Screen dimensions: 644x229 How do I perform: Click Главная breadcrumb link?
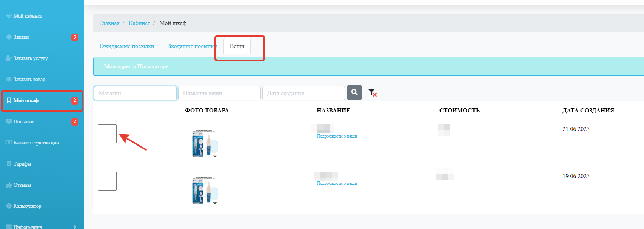(109, 23)
